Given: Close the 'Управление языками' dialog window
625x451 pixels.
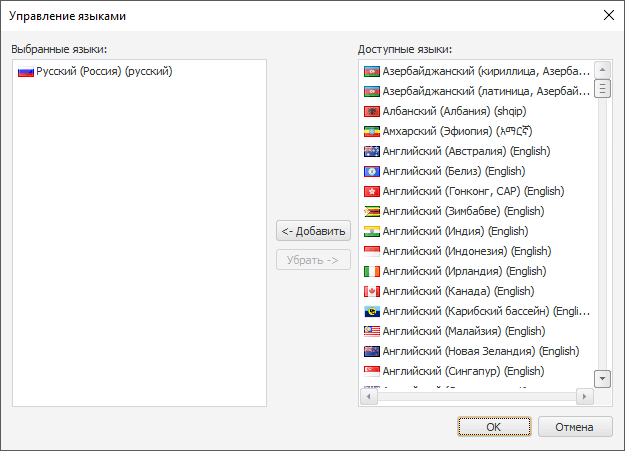Looking at the screenshot, I should click(607, 15).
